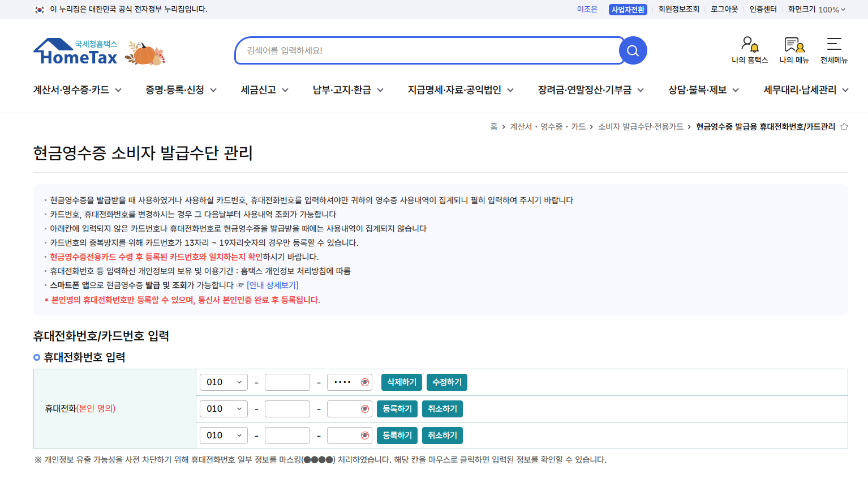Toggle masking on the second phone row eye icon
This screenshot has height=478, width=868.
pos(365,408)
